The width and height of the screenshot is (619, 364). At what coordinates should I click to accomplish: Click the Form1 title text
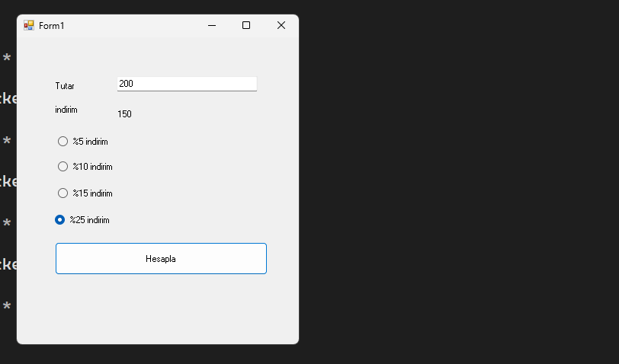coord(52,26)
